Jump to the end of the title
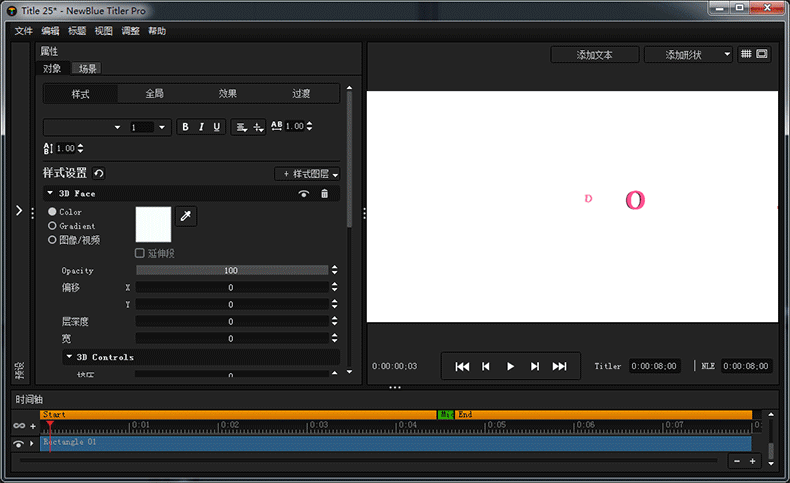 click(x=560, y=367)
